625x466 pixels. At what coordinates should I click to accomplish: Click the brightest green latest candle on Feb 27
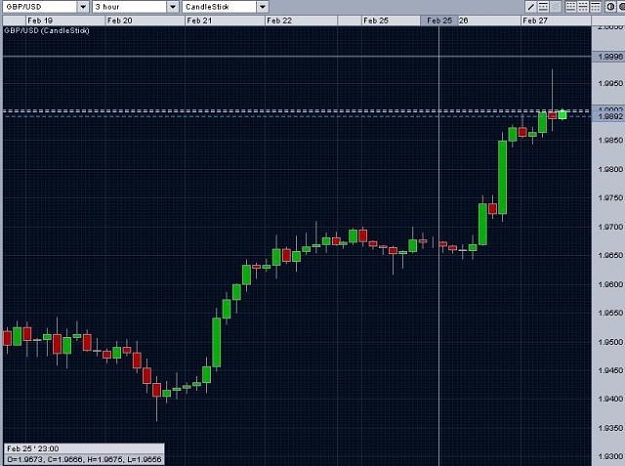point(562,114)
